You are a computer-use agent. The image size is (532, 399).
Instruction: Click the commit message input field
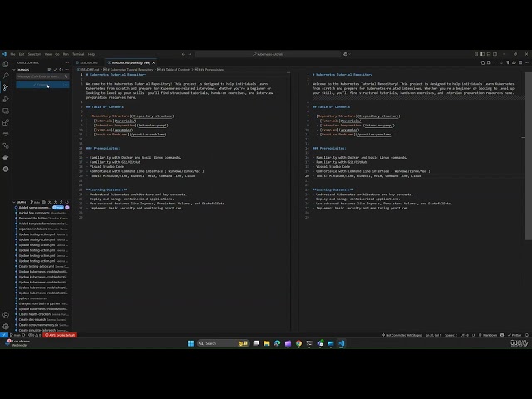tap(40, 76)
